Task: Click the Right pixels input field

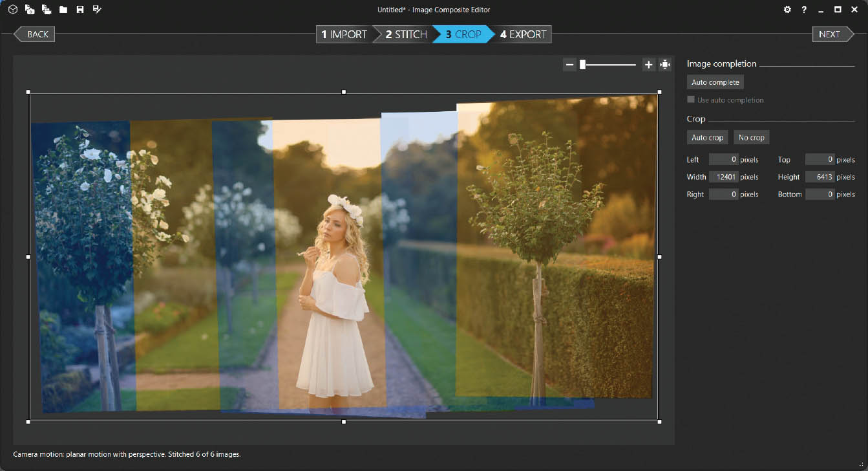Action: point(723,194)
